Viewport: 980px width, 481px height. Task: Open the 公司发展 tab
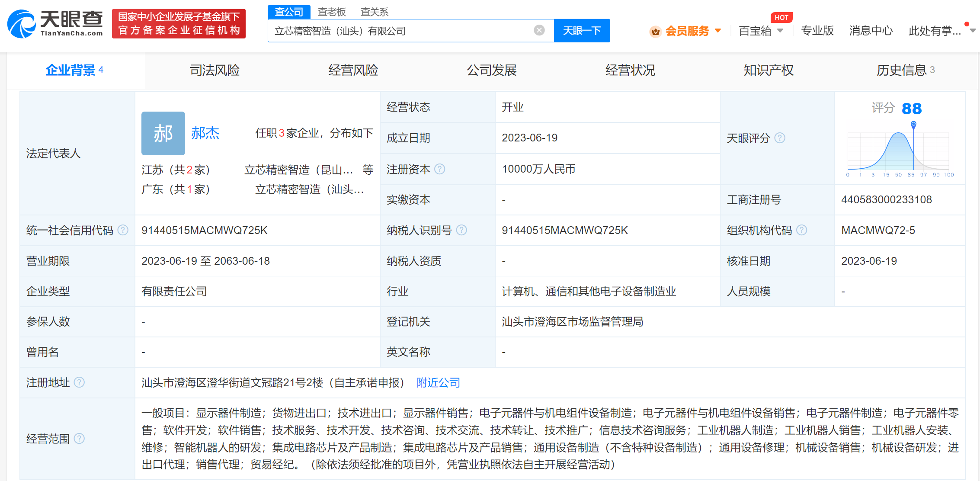(492, 70)
